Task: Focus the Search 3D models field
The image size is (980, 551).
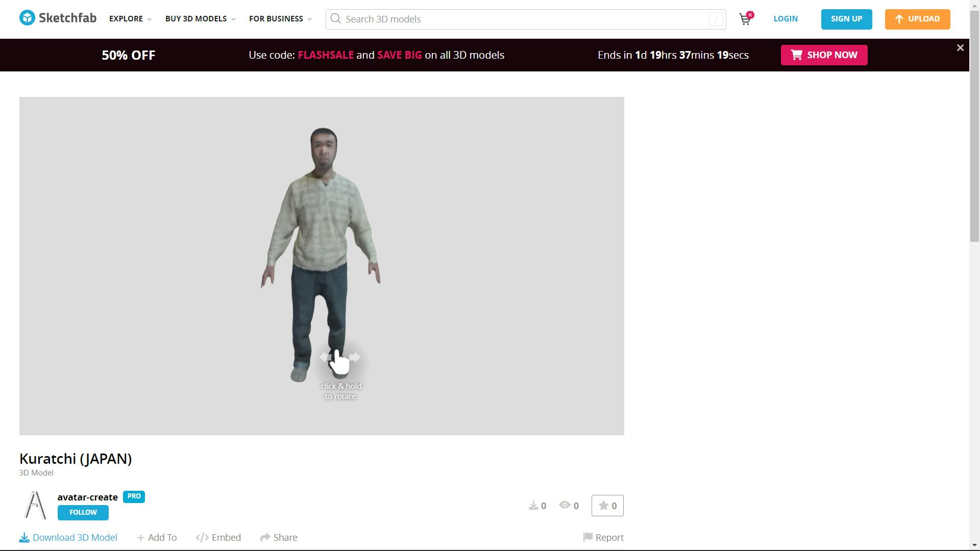Action: pos(526,19)
